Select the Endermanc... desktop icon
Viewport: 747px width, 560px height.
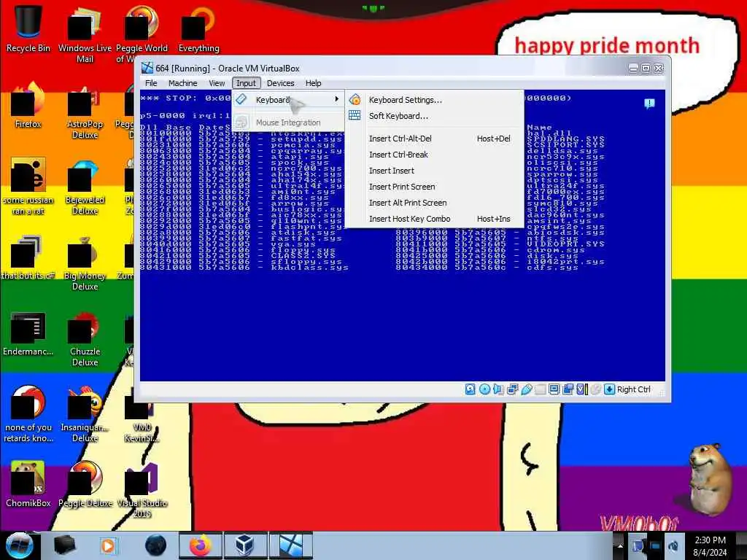click(28, 334)
